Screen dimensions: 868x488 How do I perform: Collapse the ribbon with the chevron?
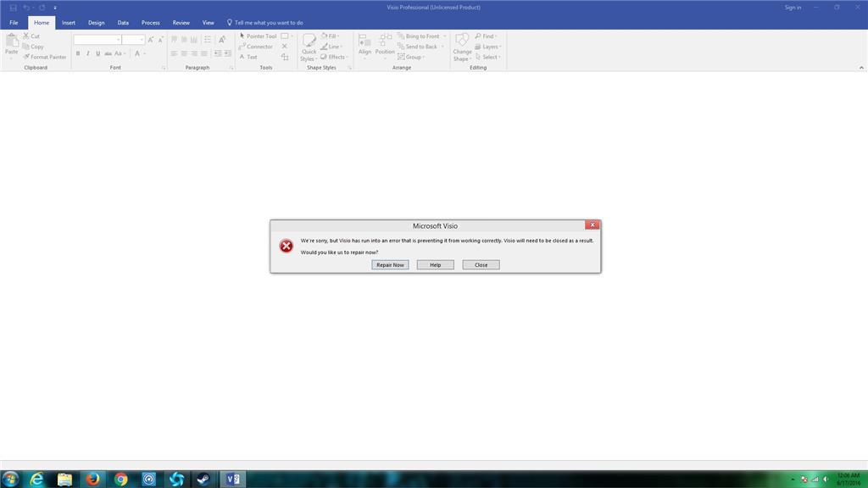pos(861,68)
